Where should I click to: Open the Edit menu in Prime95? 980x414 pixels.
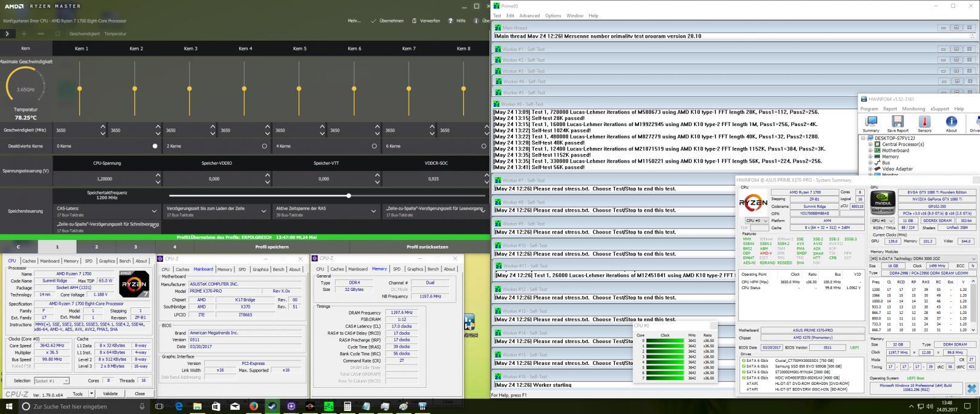click(x=511, y=16)
